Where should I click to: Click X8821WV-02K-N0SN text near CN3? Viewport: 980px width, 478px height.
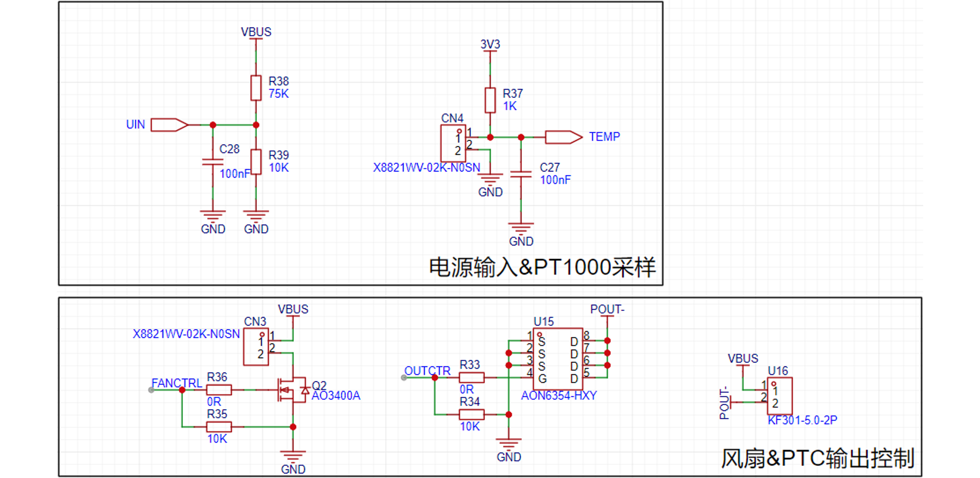pos(186,334)
